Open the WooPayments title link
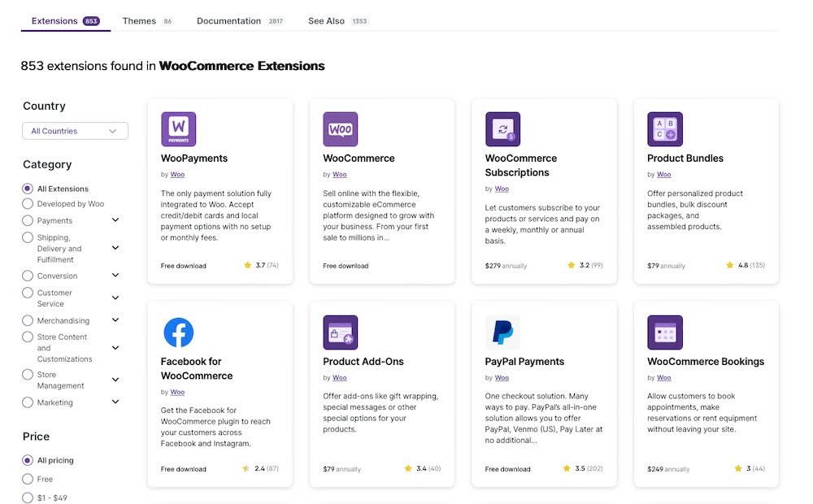The height and width of the screenshot is (504, 813). [194, 159]
